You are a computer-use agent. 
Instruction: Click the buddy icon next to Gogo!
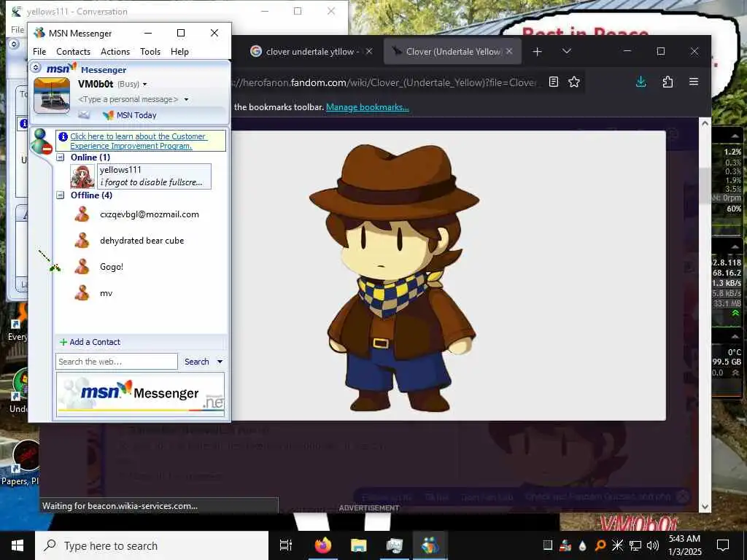point(82,266)
